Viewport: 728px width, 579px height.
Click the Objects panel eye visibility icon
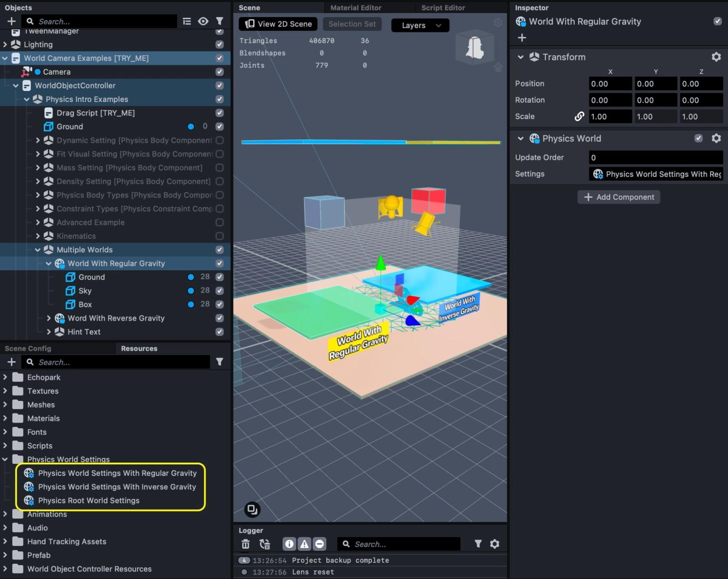[x=203, y=21]
